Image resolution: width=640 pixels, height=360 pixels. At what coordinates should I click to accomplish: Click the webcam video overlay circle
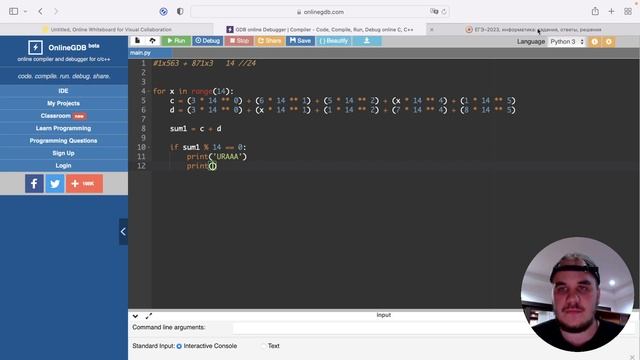pyautogui.click(x=578, y=294)
